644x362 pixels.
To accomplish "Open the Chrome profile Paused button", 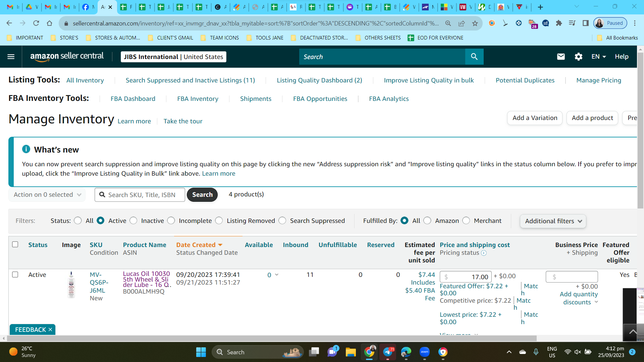I will point(610,23).
